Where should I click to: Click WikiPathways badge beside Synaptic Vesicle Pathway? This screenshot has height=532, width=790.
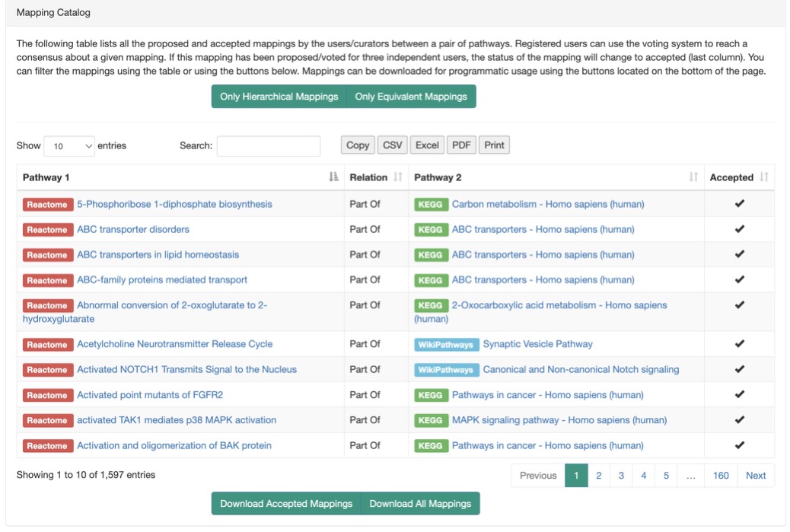click(x=446, y=345)
